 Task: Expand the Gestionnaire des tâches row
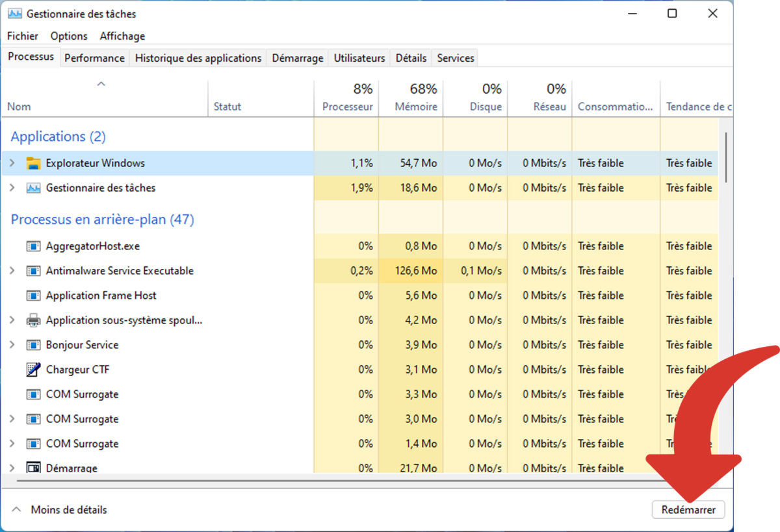[12, 188]
